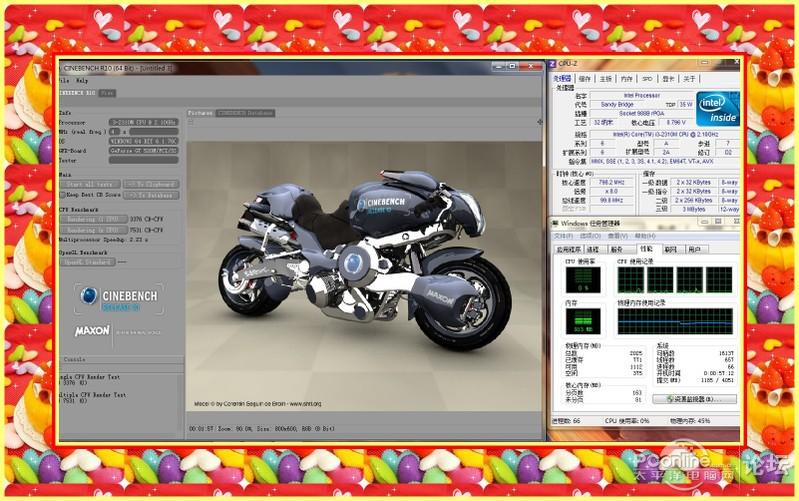Click the physical memory usage history graph

click(x=675, y=321)
